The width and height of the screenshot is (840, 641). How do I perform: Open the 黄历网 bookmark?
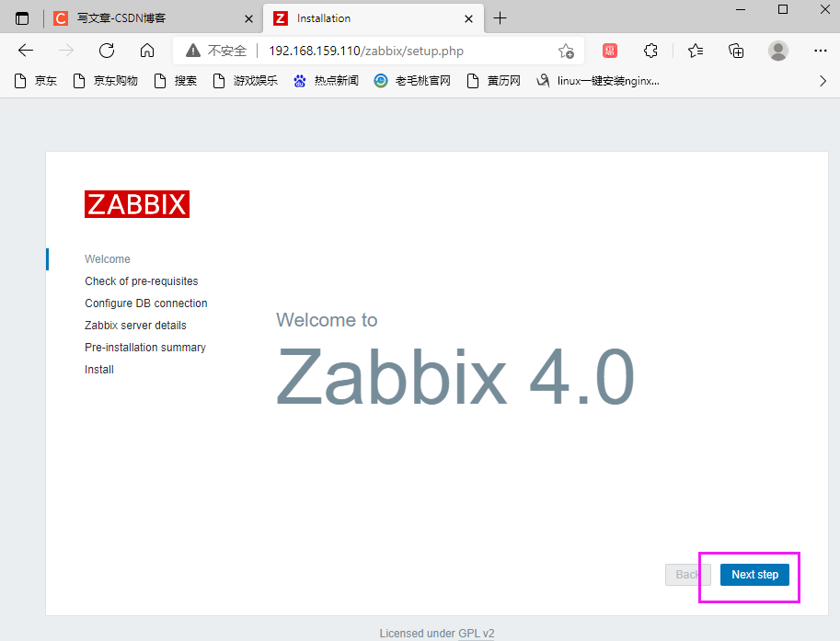(x=493, y=81)
